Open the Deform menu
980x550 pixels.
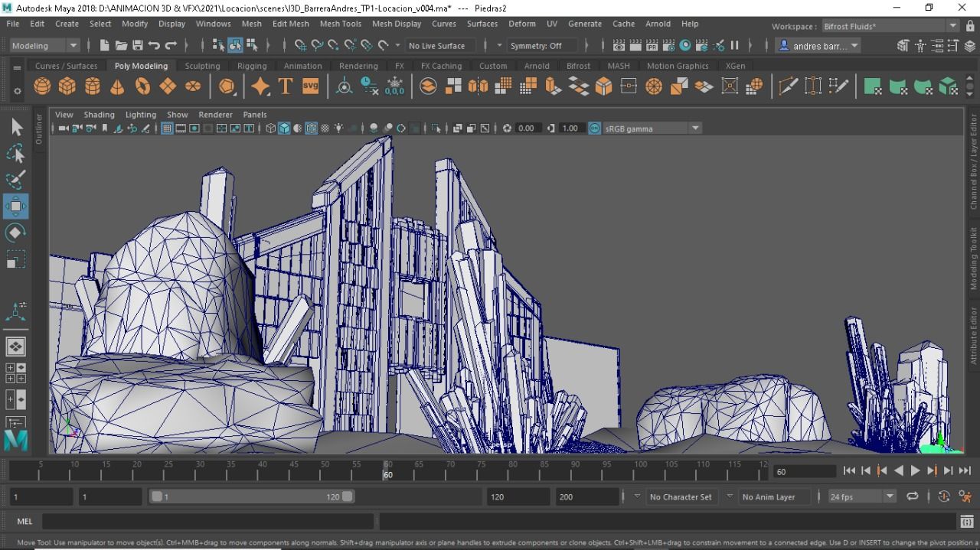[x=522, y=24]
